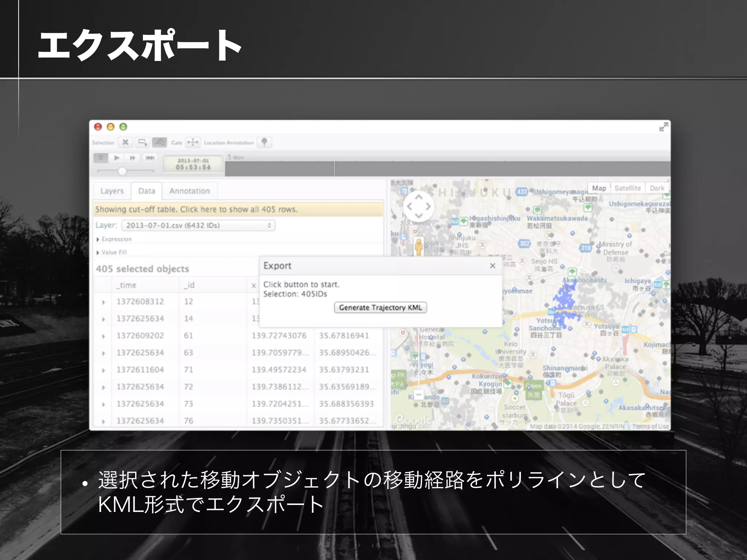Switch map to Dark style
The width and height of the screenshot is (747, 560).
[x=657, y=188]
